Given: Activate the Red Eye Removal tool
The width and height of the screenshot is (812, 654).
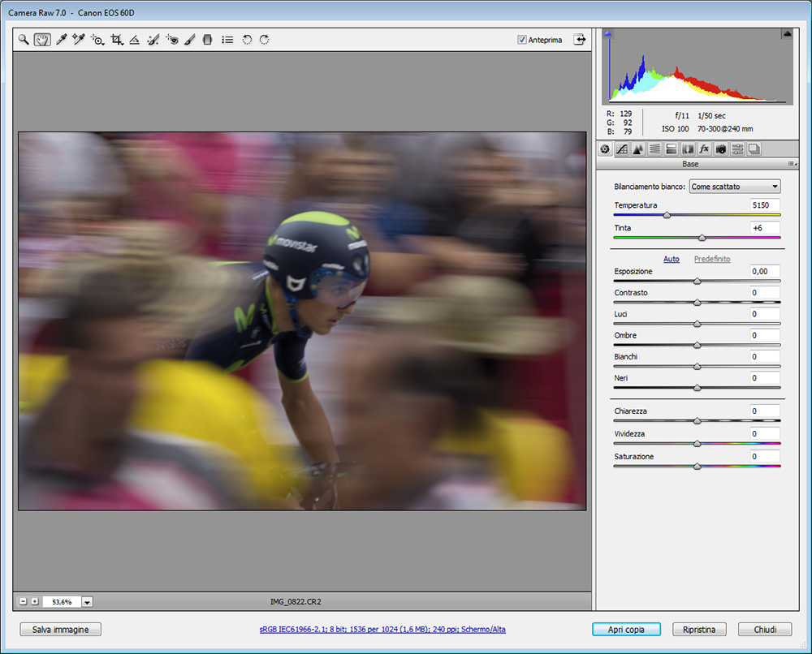Looking at the screenshot, I should (171, 39).
